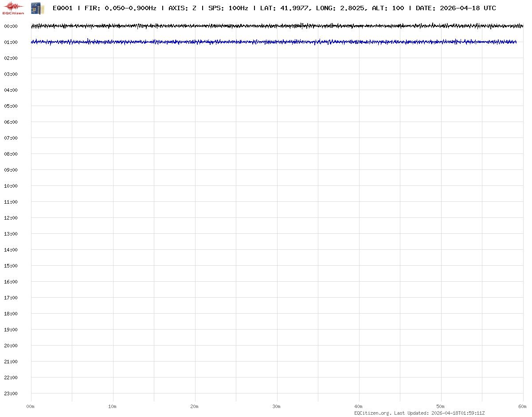This screenshot has width=532, height=417.
Task: Click the blue circuit board device icon
Action: [x=37, y=8]
